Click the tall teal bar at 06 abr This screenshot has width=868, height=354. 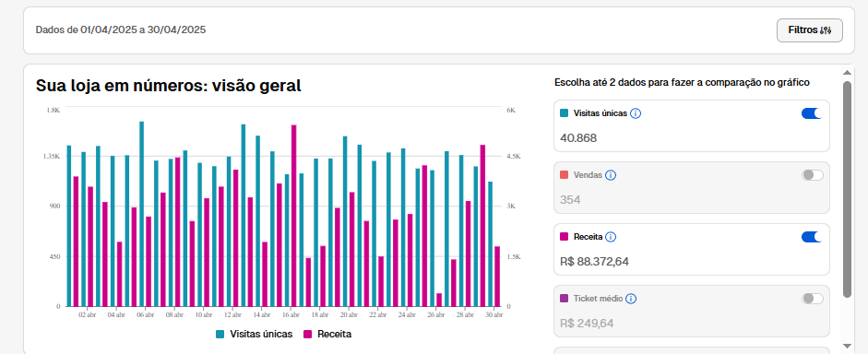(x=142, y=214)
